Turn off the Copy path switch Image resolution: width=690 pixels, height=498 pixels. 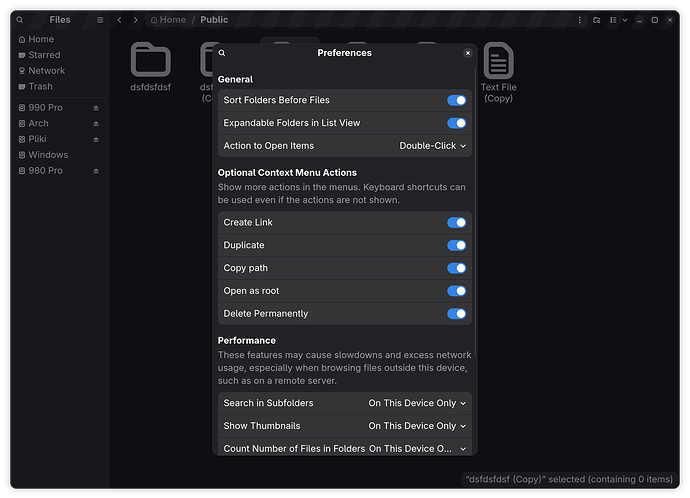click(x=456, y=268)
